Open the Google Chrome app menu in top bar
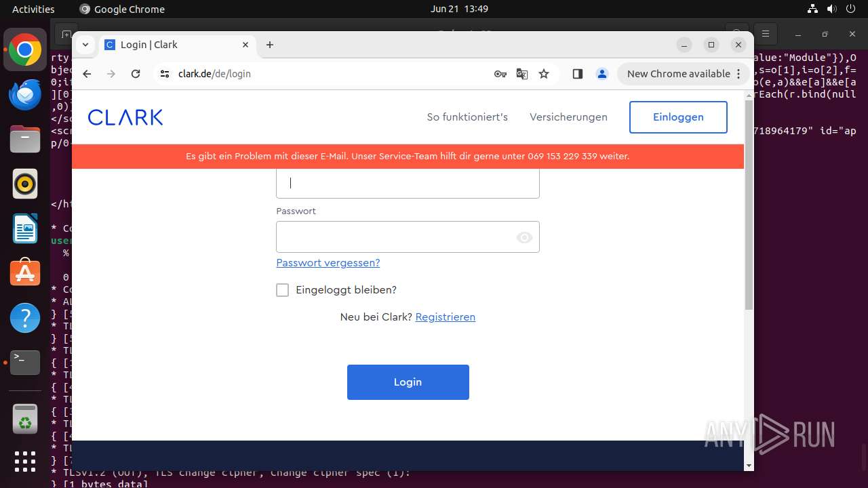This screenshot has width=868, height=488. (122, 9)
